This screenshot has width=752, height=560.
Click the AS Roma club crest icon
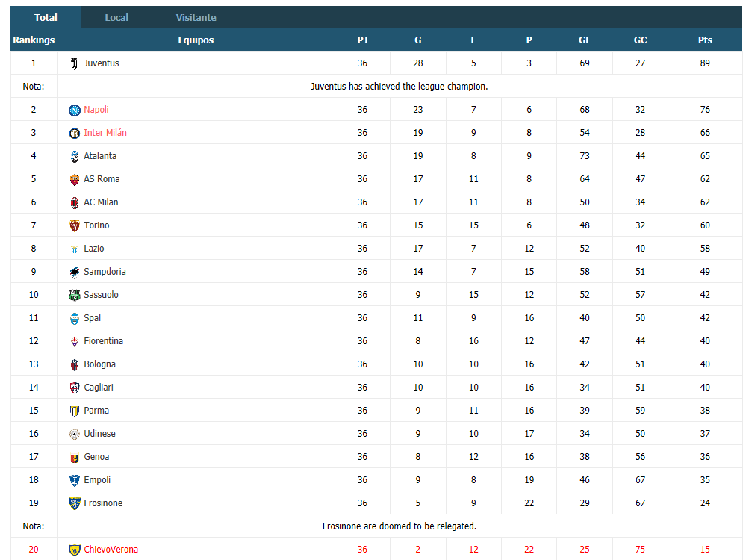tap(75, 180)
